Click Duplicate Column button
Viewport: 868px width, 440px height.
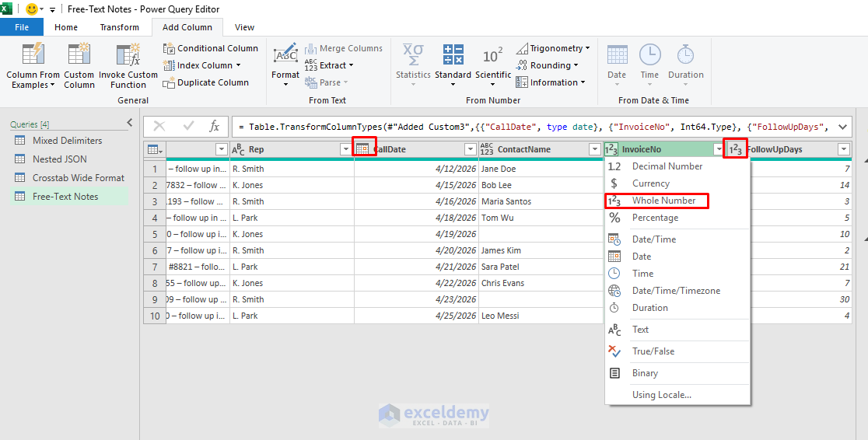[x=206, y=82]
